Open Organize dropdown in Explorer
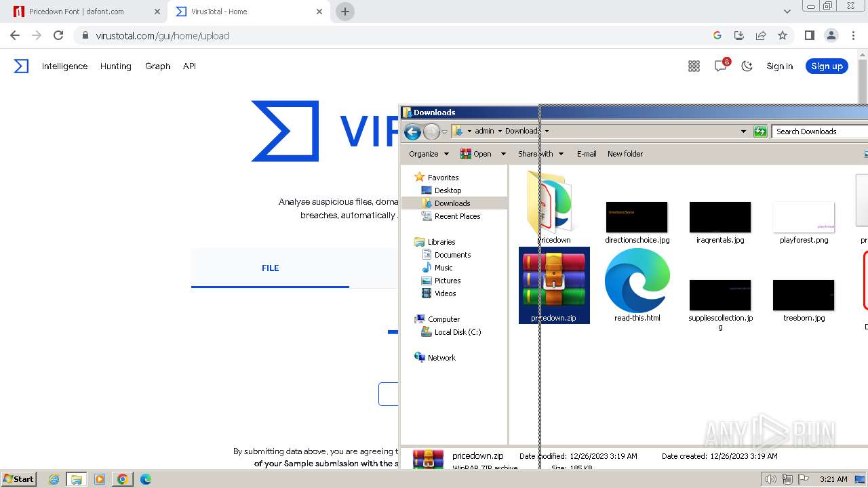The width and height of the screenshot is (868, 488). pos(429,154)
